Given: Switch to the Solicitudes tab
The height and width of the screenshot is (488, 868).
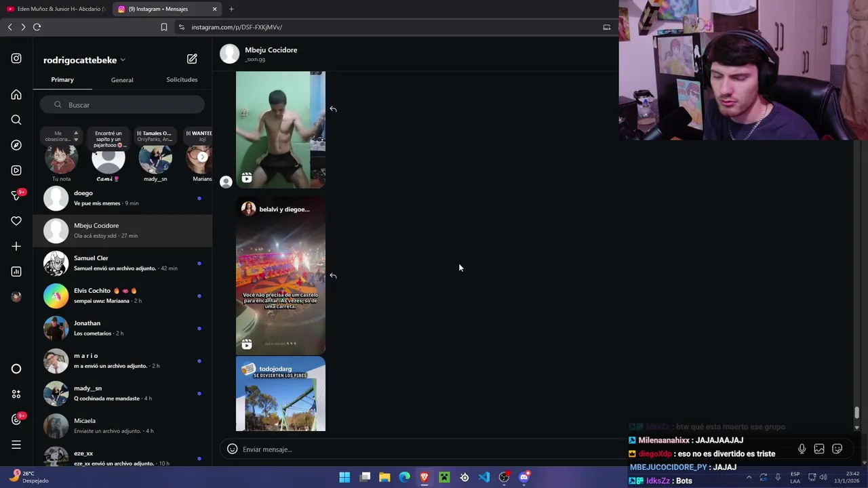Looking at the screenshot, I should pyautogui.click(x=182, y=80).
